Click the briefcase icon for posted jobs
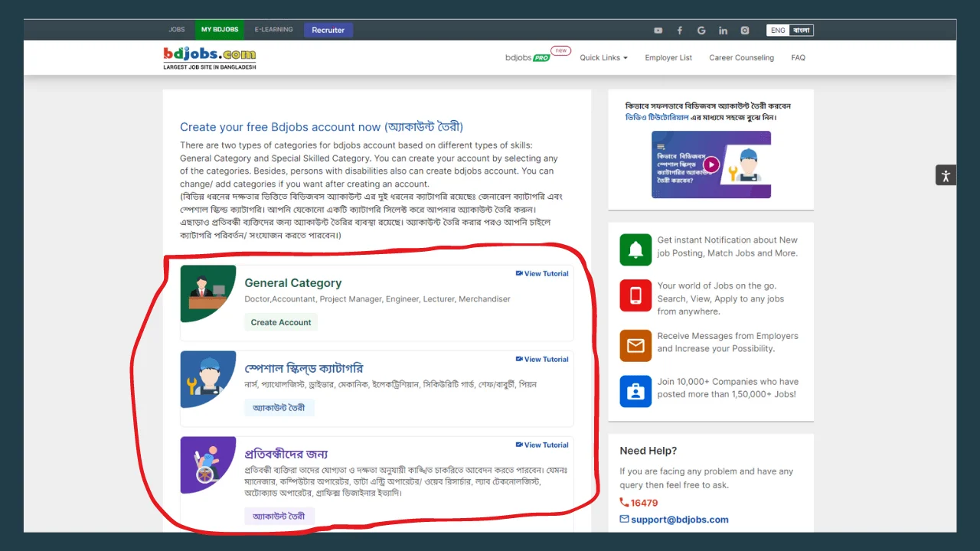 635,391
